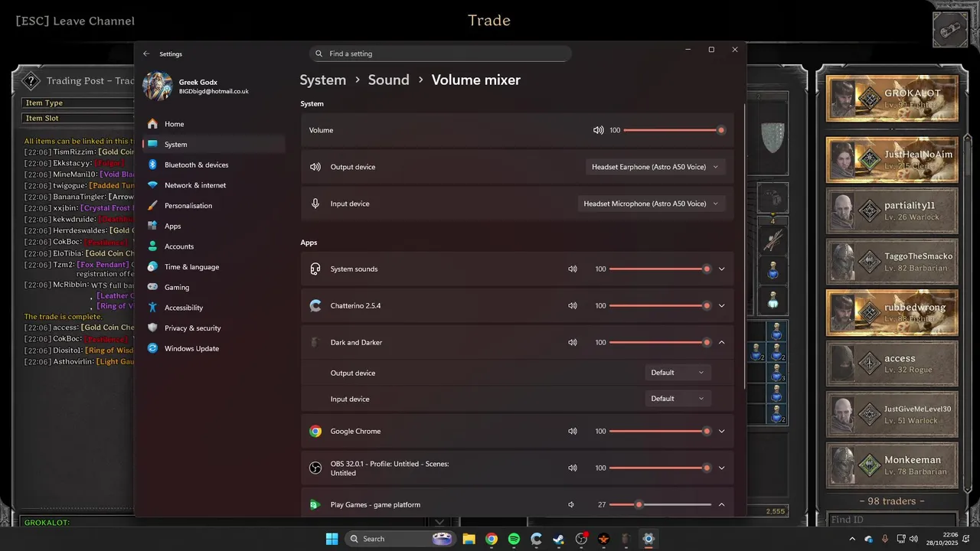Unmute Play Games speaker icon
Image resolution: width=980 pixels, height=551 pixels.
pyautogui.click(x=571, y=504)
